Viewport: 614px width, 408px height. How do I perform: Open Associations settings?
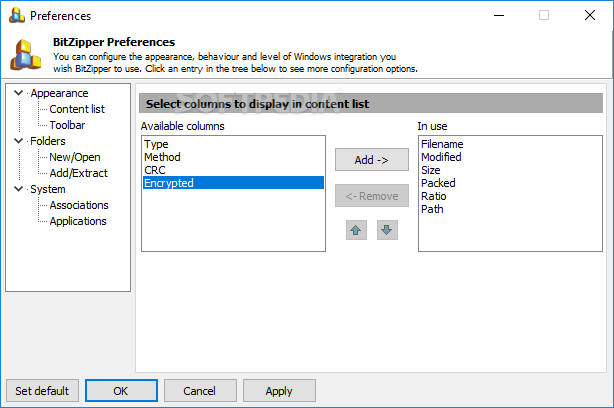click(79, 205)
